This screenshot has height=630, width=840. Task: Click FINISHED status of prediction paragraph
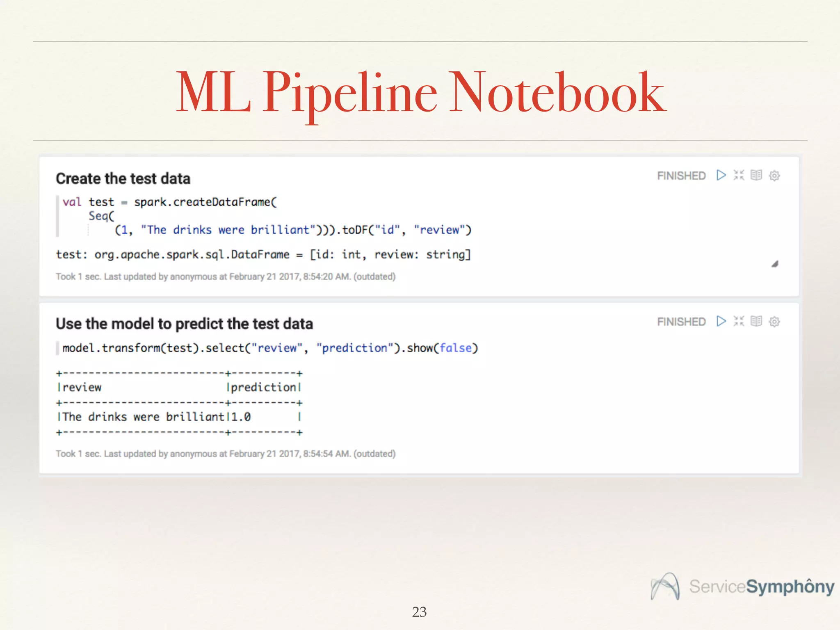click(x=681, y=322)
